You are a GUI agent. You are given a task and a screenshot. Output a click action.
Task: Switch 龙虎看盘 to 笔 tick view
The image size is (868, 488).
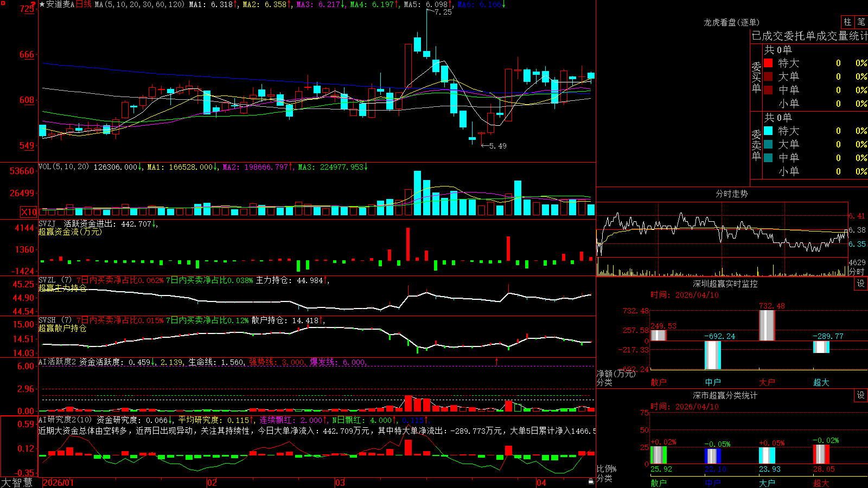tap(861, 22)
